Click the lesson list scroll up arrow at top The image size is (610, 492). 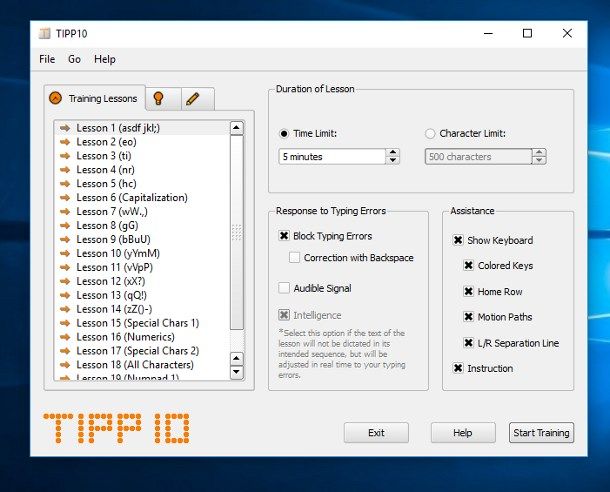pos(237,128)
